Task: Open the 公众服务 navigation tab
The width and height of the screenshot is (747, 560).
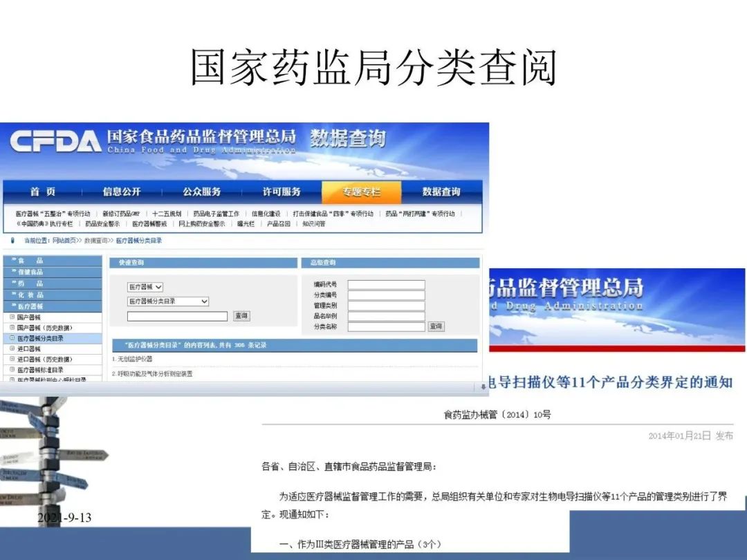Action: (202, 192)
